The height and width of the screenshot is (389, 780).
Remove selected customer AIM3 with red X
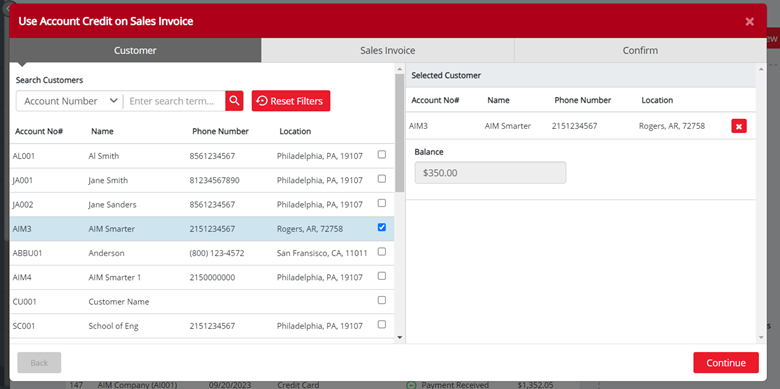pyautogui.click(x=739, y=126)
